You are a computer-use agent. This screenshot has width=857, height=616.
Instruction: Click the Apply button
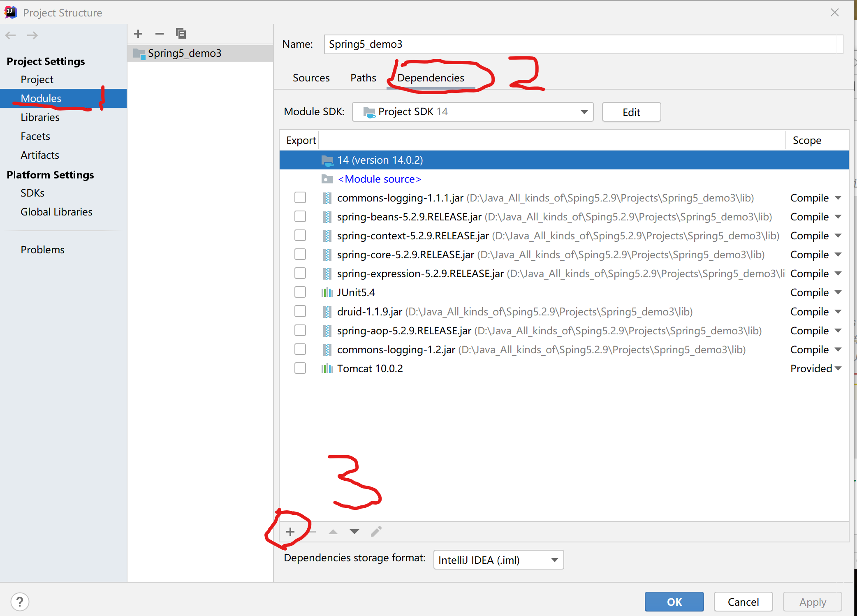coord(813,602)
